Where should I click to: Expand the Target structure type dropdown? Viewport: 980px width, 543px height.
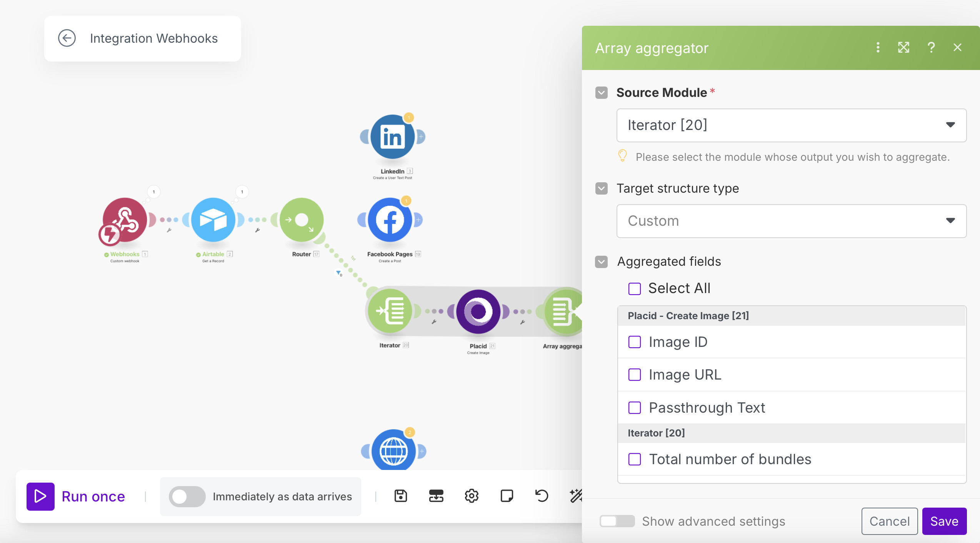click(791, 221)
